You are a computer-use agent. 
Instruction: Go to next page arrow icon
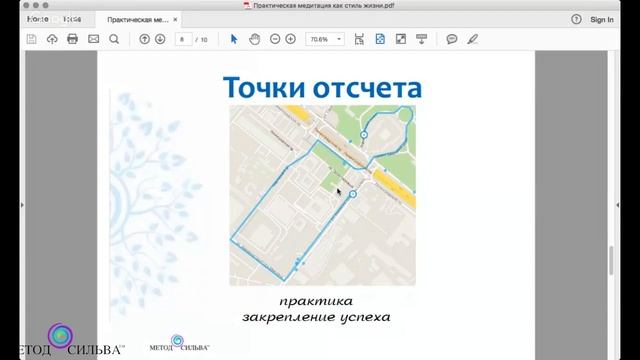(160, 39)
